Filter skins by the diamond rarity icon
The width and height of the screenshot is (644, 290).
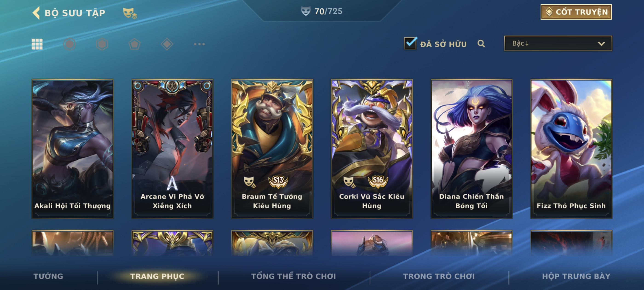click(167, 44)
